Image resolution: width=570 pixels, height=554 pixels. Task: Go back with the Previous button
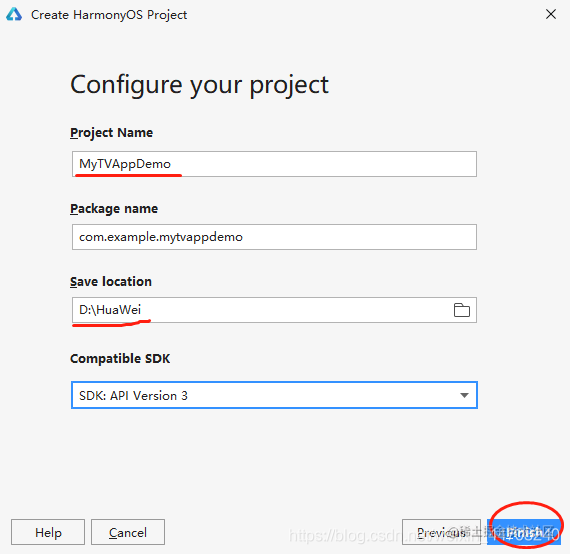(x=441, y=532)
